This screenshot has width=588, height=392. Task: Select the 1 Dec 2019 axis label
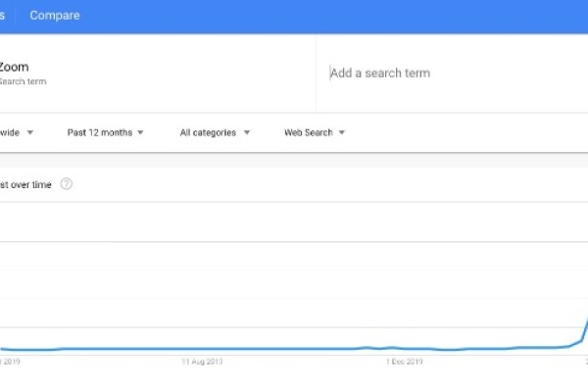tap(403, 362)
